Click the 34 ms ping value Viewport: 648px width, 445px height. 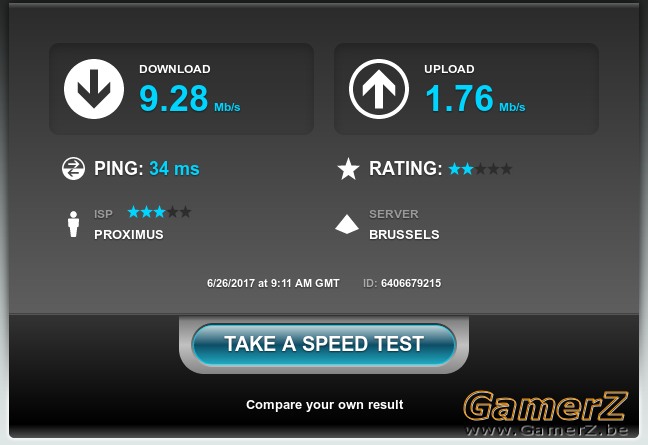point(174,169)
